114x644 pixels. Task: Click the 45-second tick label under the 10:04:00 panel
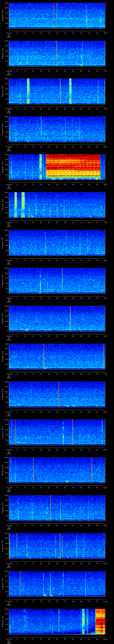(81, 147)
